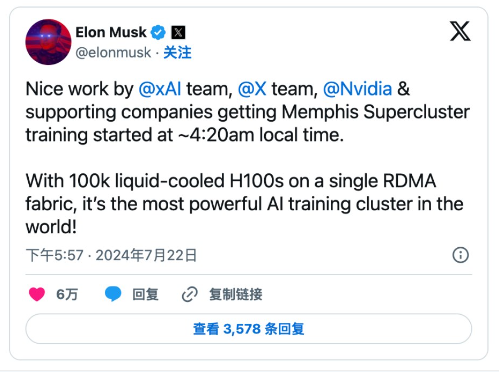Click 复制链接 to copy link

(236, 294)
